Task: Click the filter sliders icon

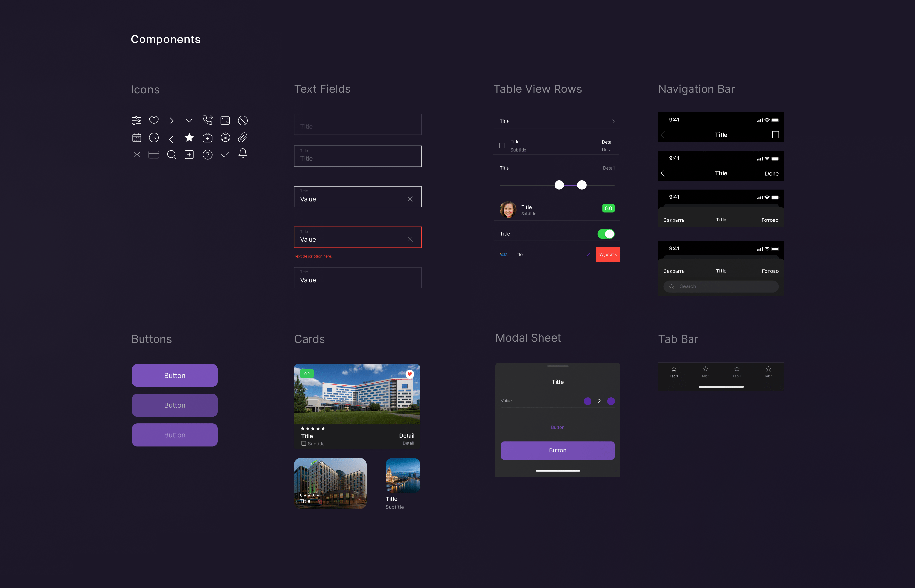Action: point(136,121)
